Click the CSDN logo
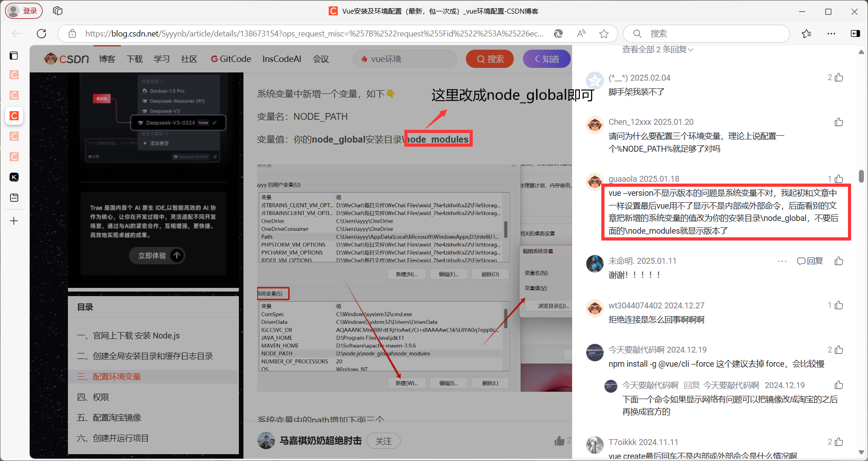Screen dimensions: 868x461 [x=66, y=59]
